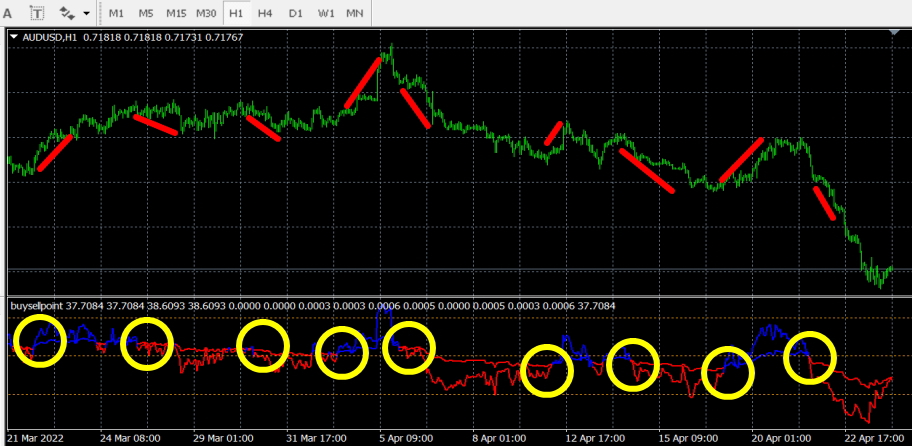912x446 pixels.
Task: Click the rightmost yellow circle in indicator window
Action: coord(809,357)
